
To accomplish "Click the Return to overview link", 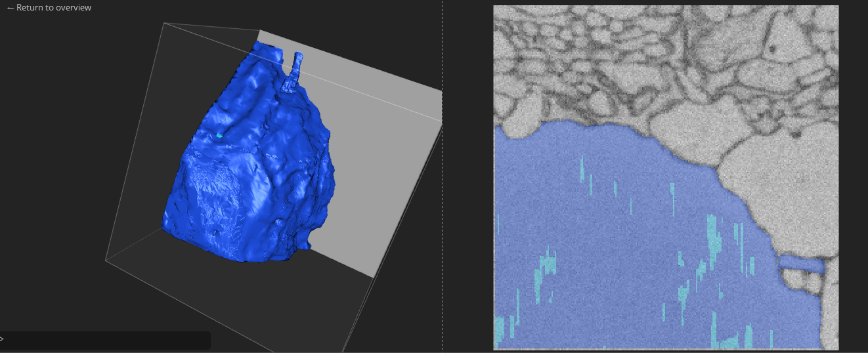I will 53,8.
